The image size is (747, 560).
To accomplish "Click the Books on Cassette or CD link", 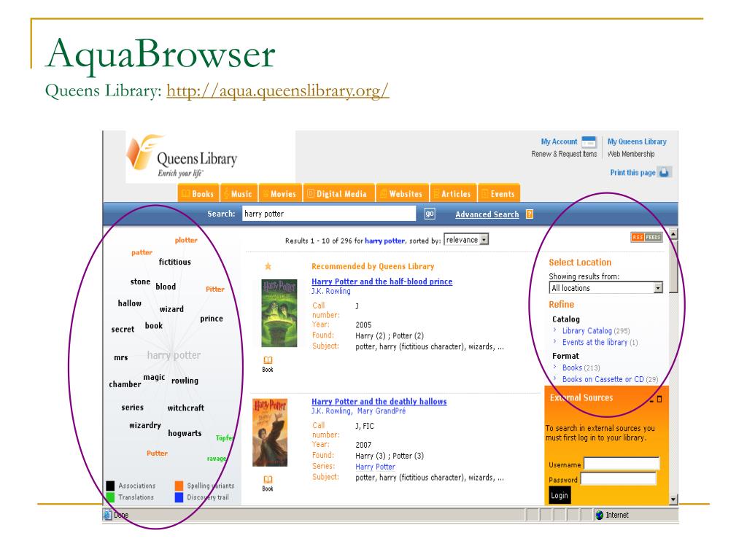I will [603, 379].
